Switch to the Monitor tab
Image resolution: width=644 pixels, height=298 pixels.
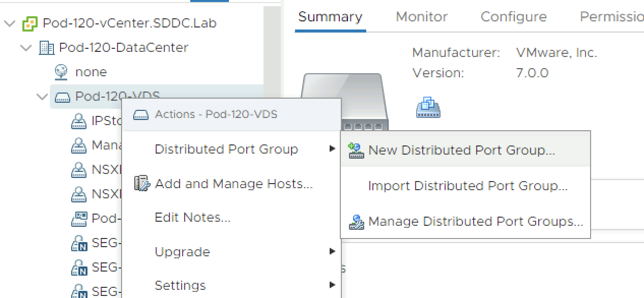pos(421,17)
